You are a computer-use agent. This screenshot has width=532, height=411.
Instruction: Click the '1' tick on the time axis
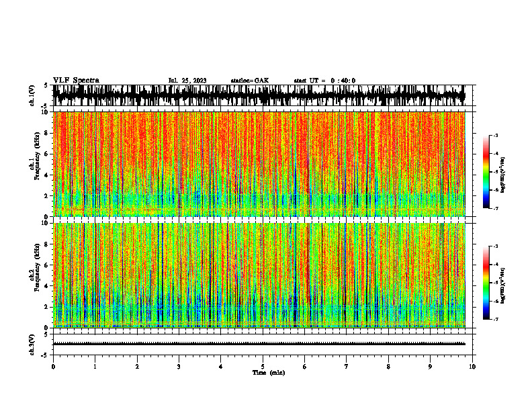pos(95,367)
